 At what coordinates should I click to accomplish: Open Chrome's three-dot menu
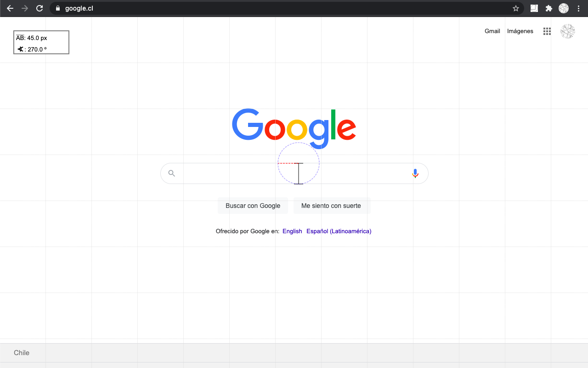578,8
